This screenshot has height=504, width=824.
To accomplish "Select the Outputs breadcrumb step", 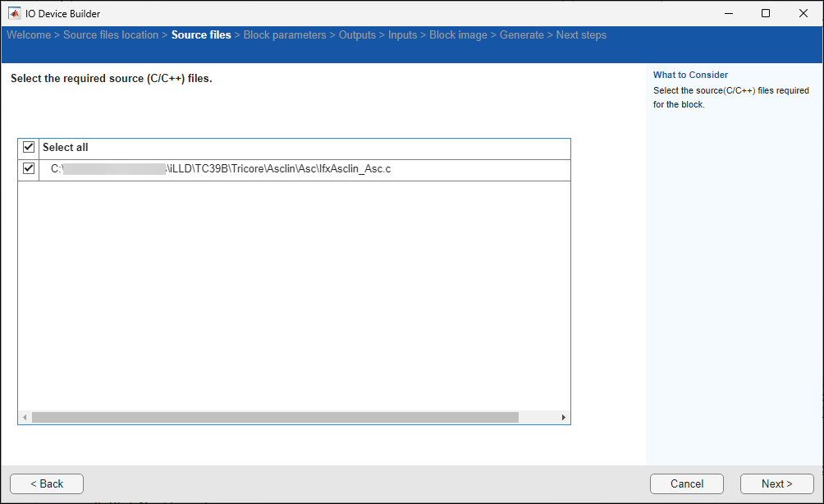I will click(x=357, y=34).
